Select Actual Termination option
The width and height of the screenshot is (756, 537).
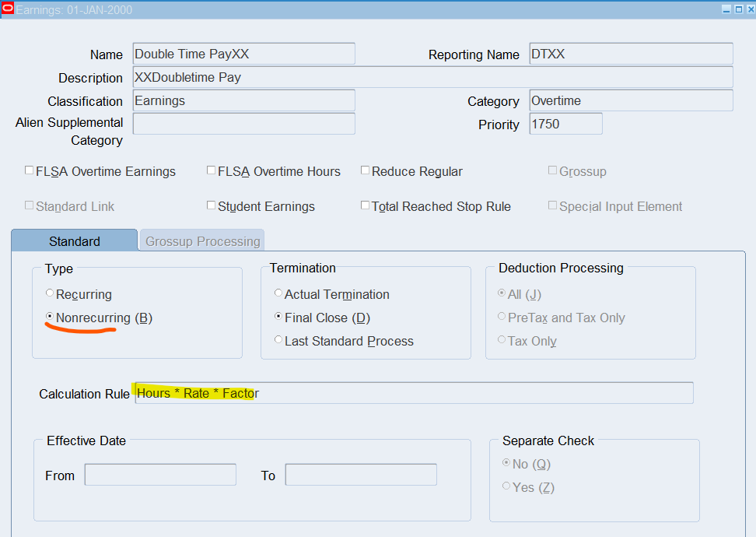[x=278, y=293]
